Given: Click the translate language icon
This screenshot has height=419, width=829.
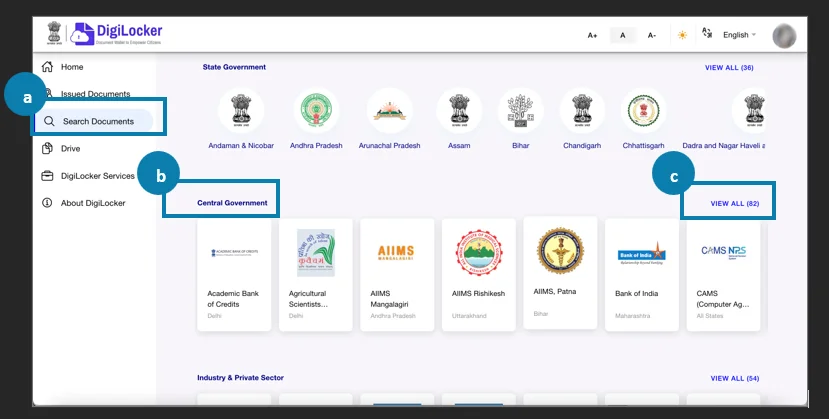Looking at the screenshot, I should coord(707,33).
